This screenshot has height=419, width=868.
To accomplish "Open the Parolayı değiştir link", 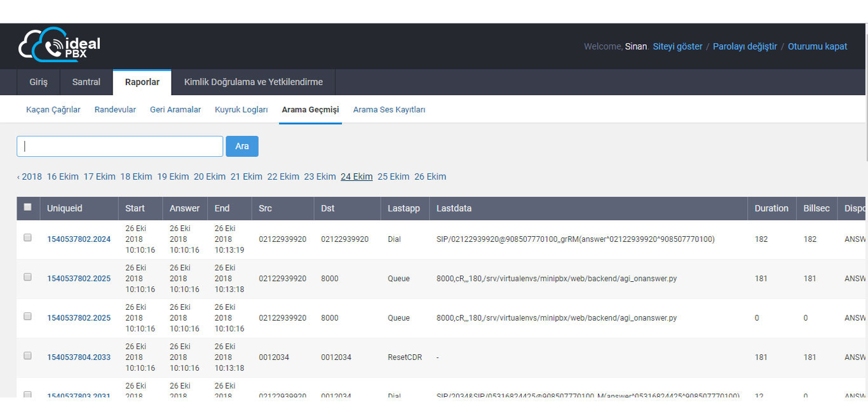I will coord(745,46).
